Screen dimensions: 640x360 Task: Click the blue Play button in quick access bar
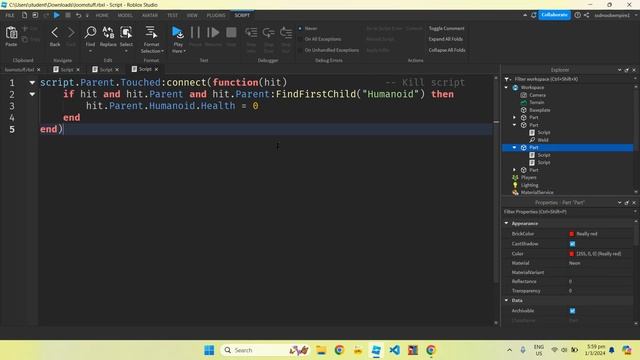click(x=57, y=15)
